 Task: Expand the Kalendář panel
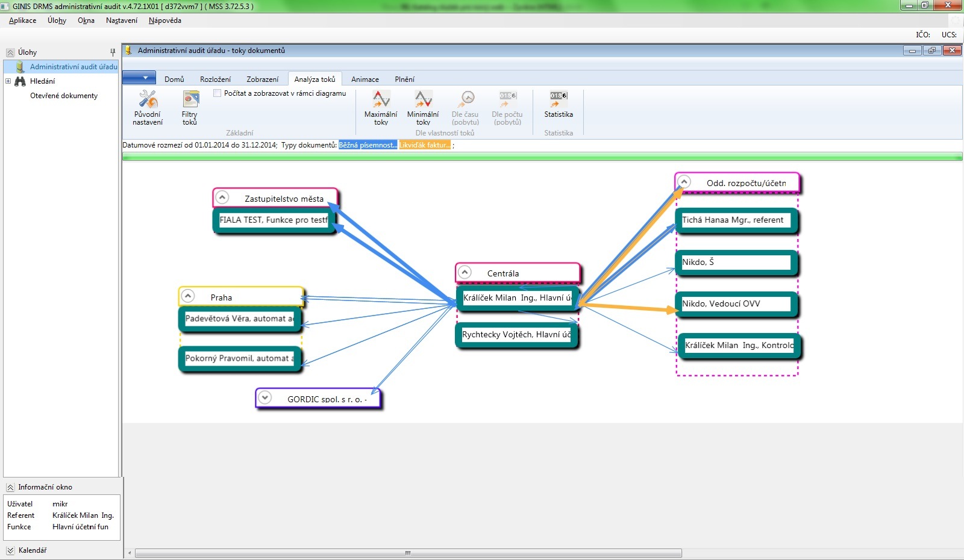(x=10, y=550)
